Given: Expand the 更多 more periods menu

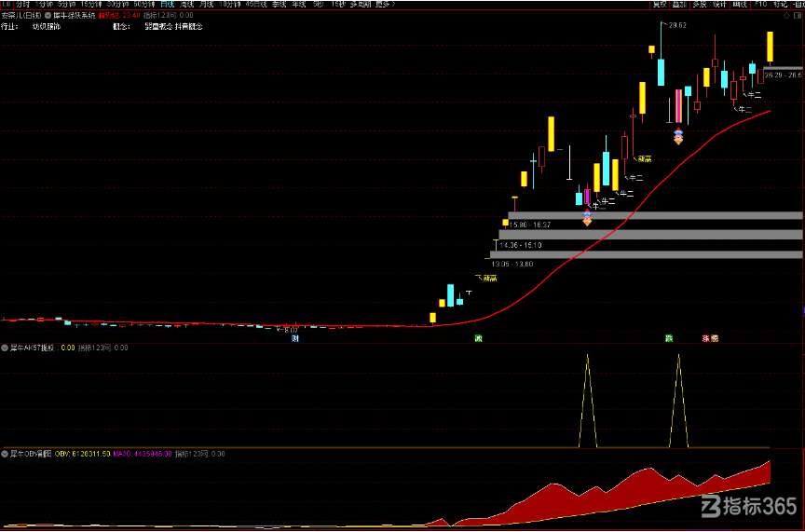Looking at the screenshot, I should tap(385, 4).
